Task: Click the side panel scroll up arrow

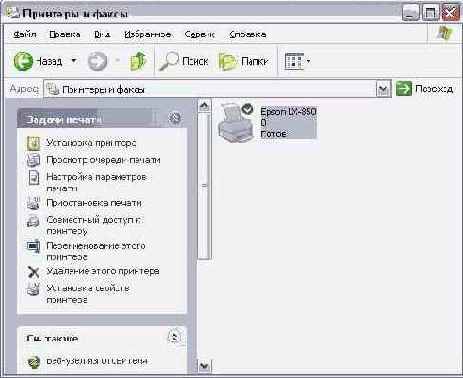Action: click(x=204, y=106)
